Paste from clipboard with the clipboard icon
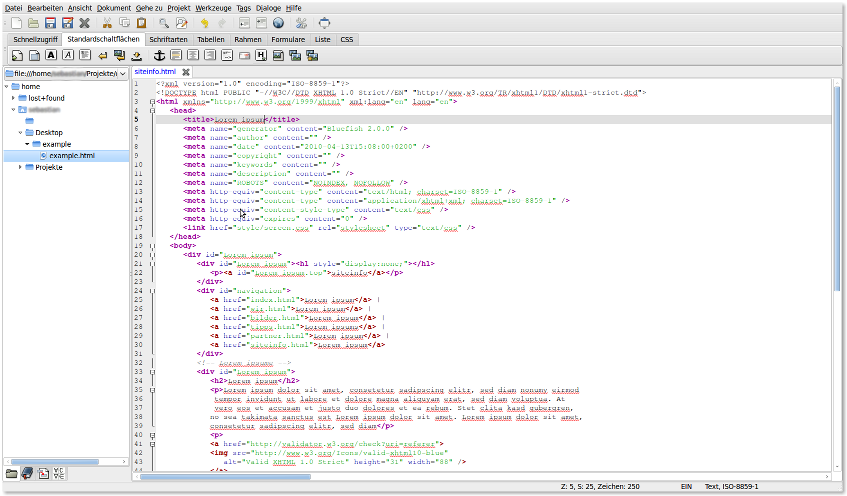This screenshot has width=847, height=496. pyautogui.click(x=142, y=23)
